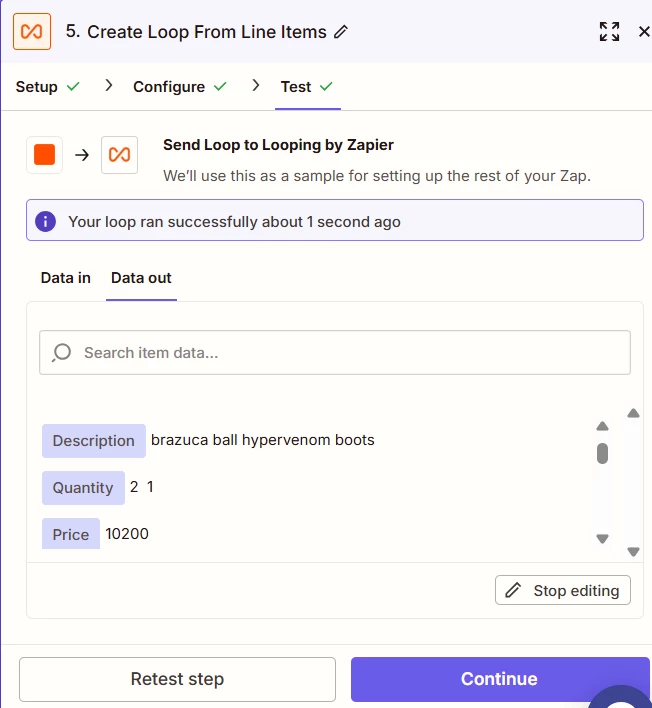Click the orange square source app icon

(x=44, y=155)
